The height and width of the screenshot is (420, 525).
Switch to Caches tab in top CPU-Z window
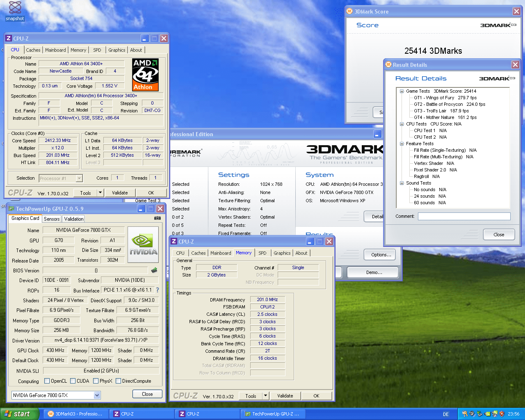[33, 50]
